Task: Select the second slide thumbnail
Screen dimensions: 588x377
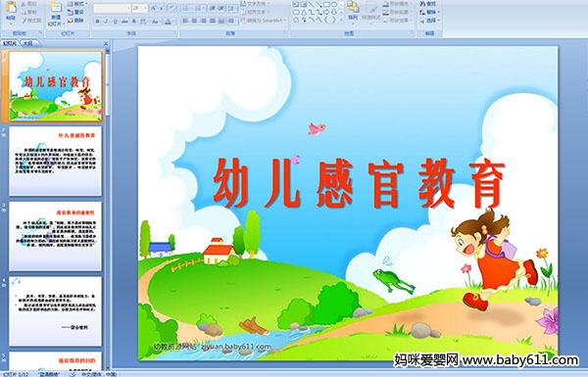Action: [x=56, y=162]
